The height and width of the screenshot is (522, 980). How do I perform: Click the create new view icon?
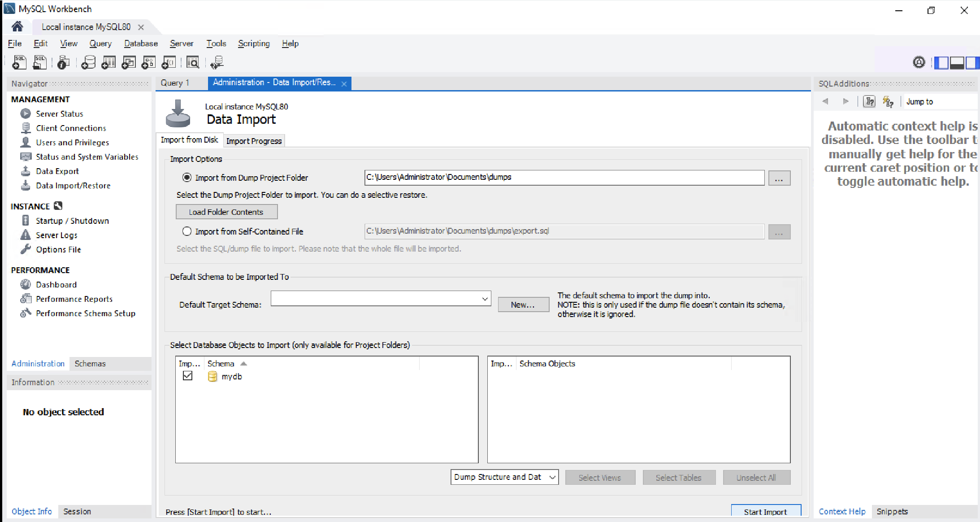coord(129,62)
